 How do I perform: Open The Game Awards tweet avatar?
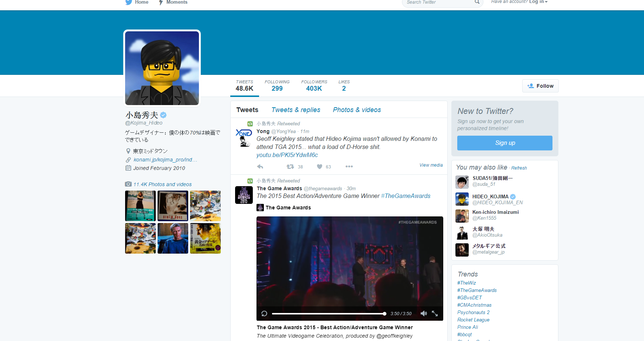(244, 195)
